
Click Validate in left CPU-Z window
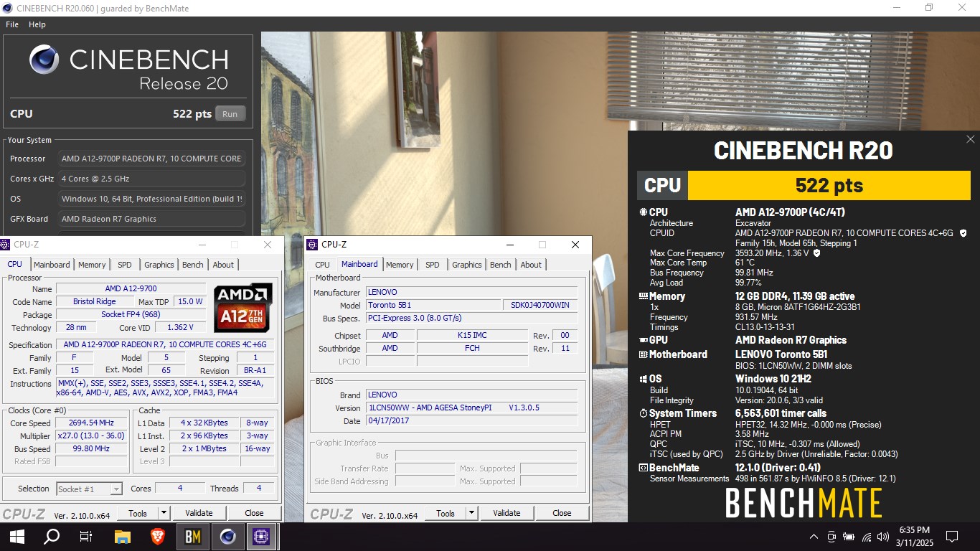point(199,513)
